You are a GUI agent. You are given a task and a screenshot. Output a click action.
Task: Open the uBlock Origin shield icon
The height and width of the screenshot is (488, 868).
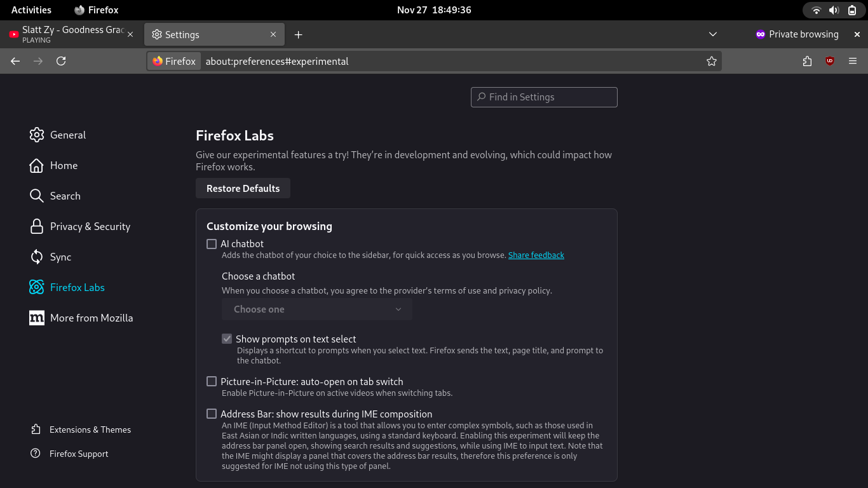coord(830,61)
